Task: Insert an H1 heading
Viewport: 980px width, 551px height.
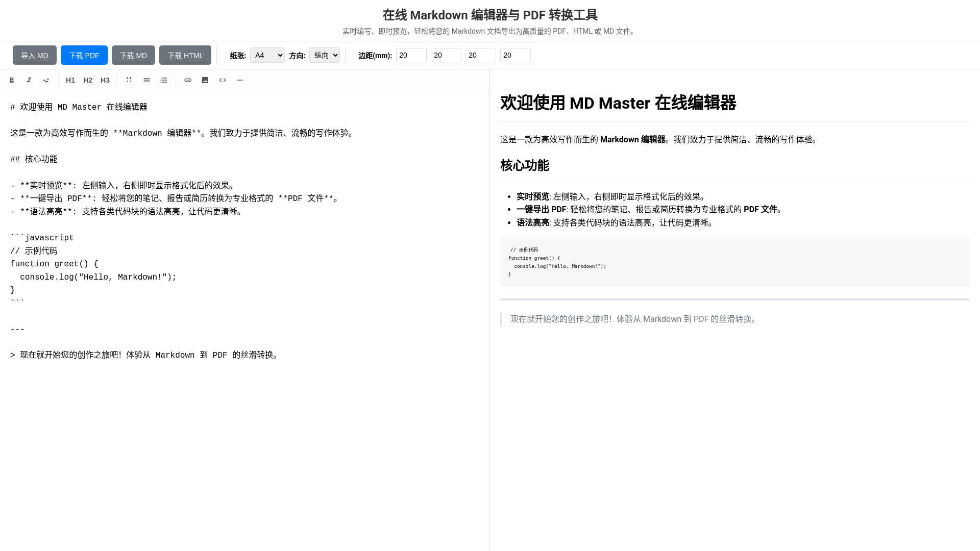Action: point(70,80)
